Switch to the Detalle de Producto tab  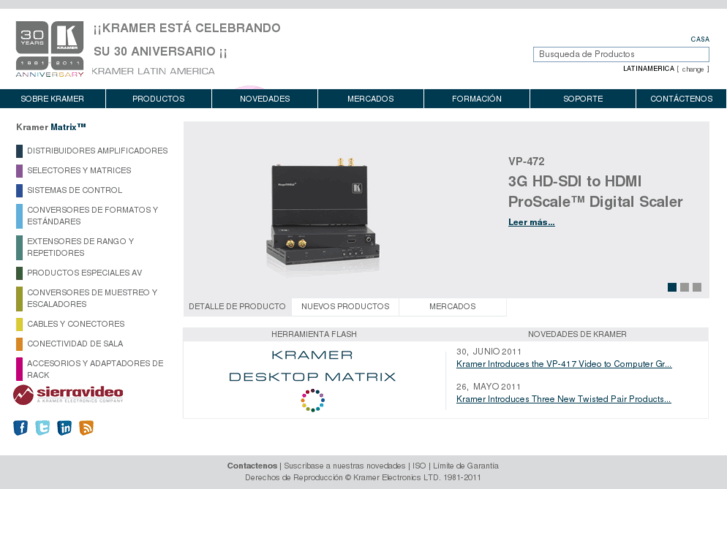tap(237, 307)
